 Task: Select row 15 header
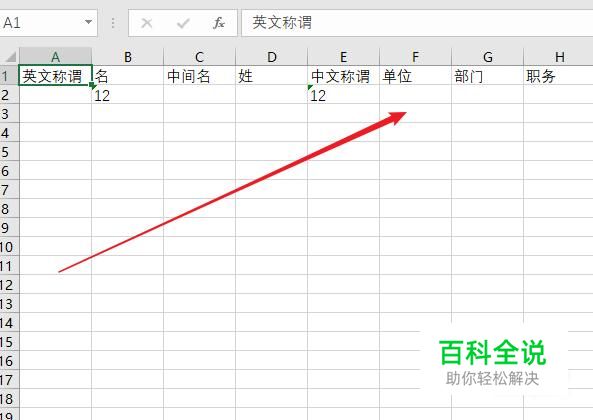pos(9,341)
